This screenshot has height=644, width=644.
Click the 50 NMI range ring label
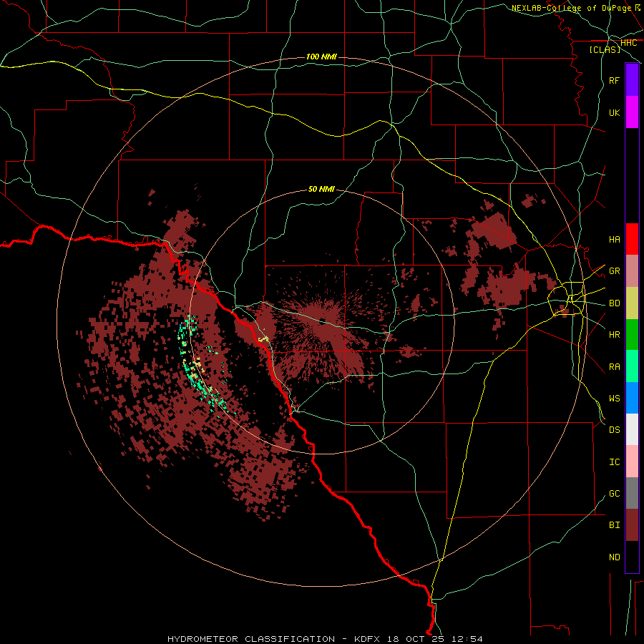coord(321,189)
